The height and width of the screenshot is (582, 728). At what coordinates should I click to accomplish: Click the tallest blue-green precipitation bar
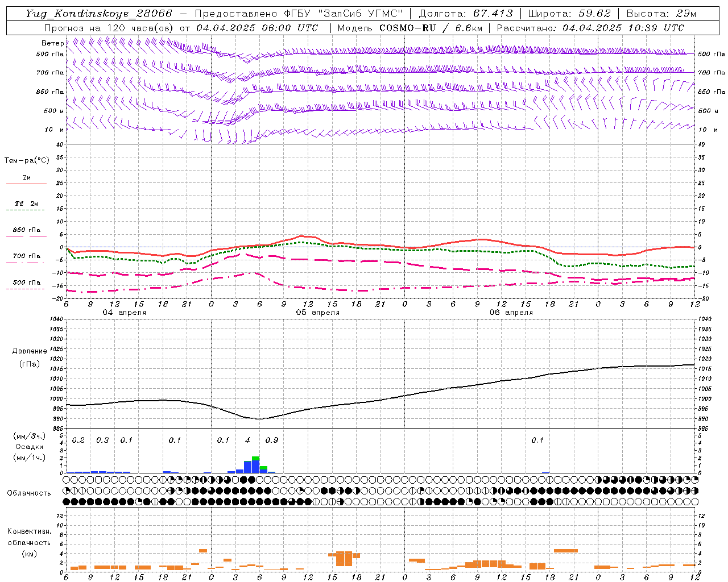point(256,464)
